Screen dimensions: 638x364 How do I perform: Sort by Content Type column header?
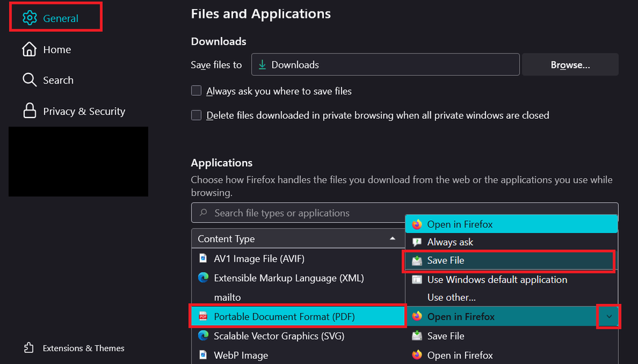tap(298, 238)
